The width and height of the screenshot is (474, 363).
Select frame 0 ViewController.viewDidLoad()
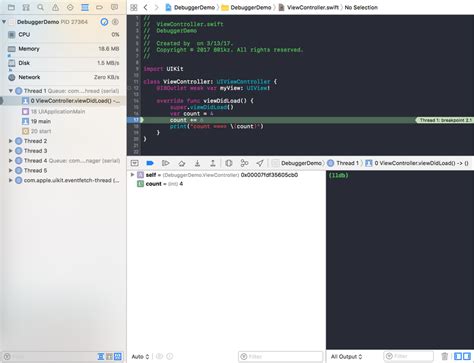coord(63,101)
